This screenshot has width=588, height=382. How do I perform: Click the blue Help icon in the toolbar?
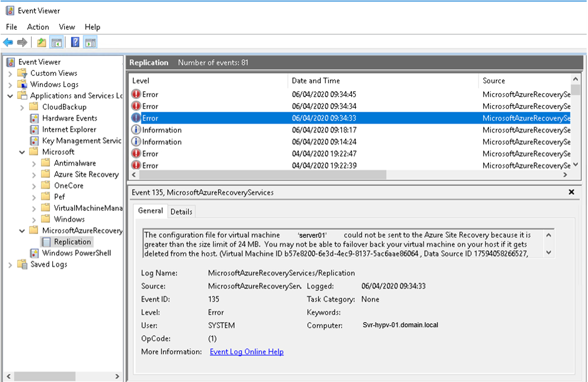[75, 42]
